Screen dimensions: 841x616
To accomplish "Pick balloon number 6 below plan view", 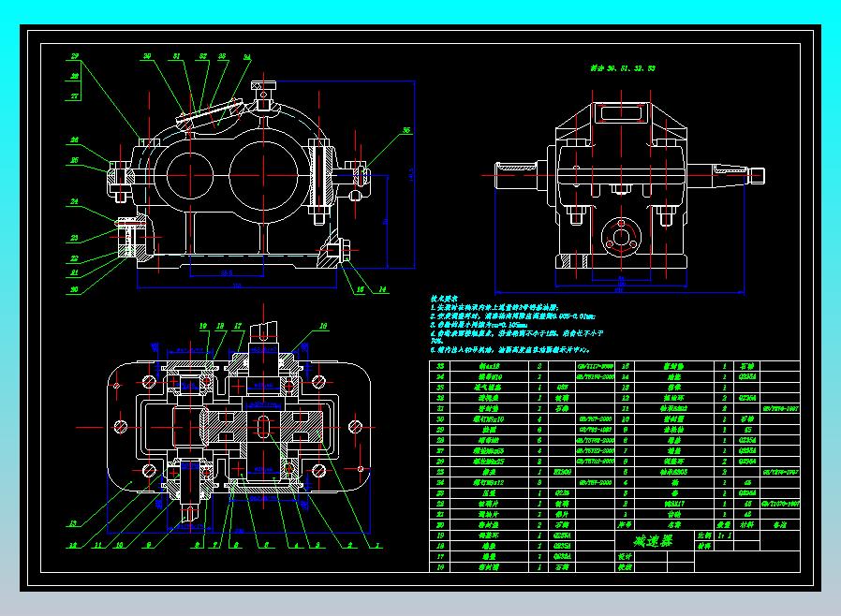I will 236,545.
